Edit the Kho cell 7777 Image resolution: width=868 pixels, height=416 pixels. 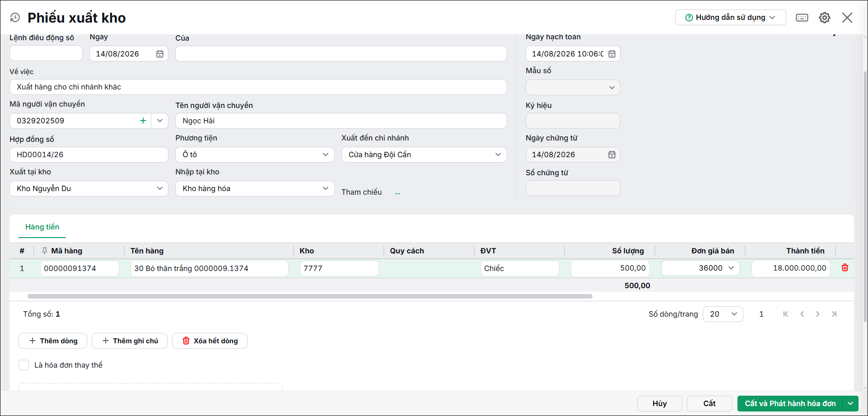click(x=339, y=268)
